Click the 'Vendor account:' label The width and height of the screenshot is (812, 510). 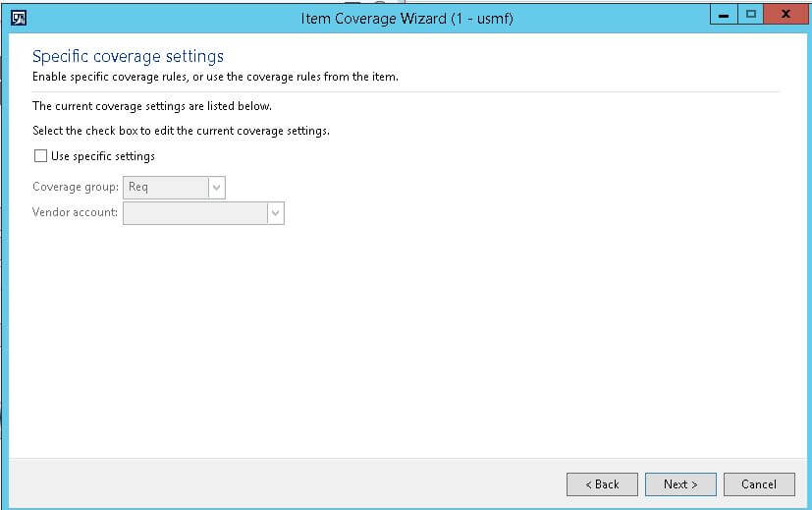click(75, 213)
